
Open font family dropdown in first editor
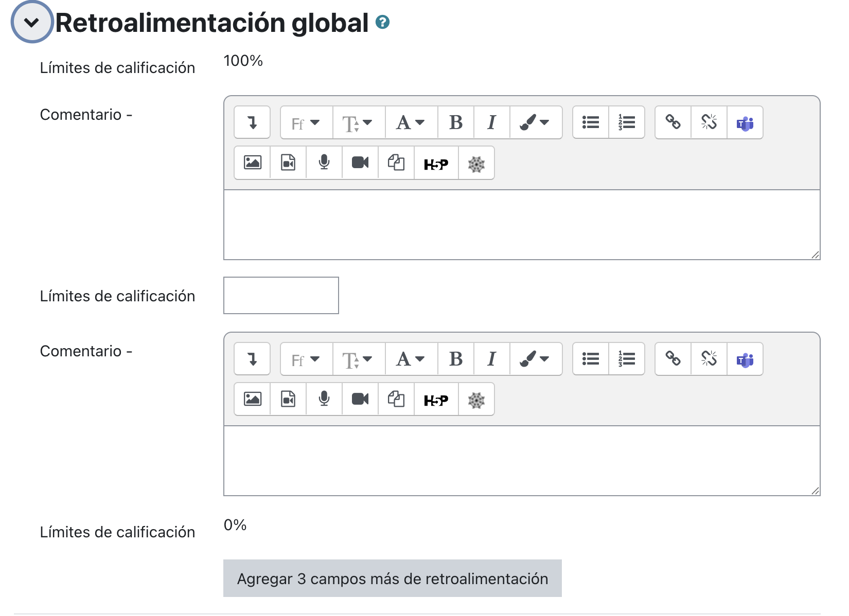[x=307, y=122]
